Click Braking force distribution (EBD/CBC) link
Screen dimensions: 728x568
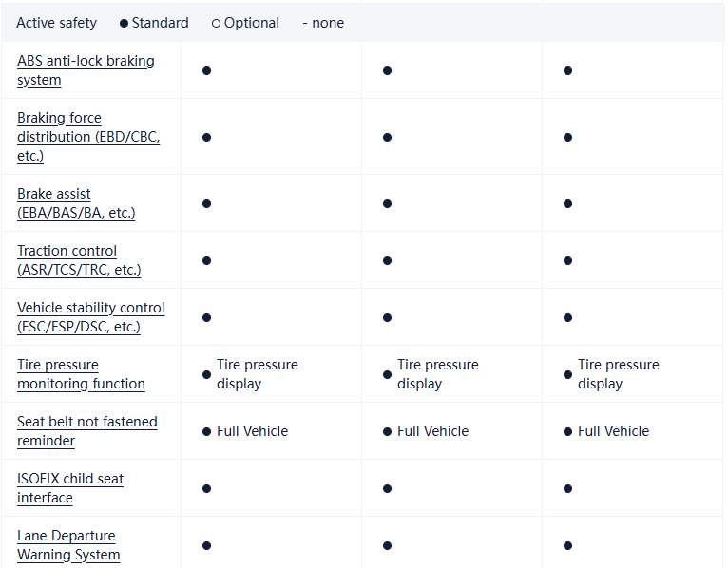(88, 137)
